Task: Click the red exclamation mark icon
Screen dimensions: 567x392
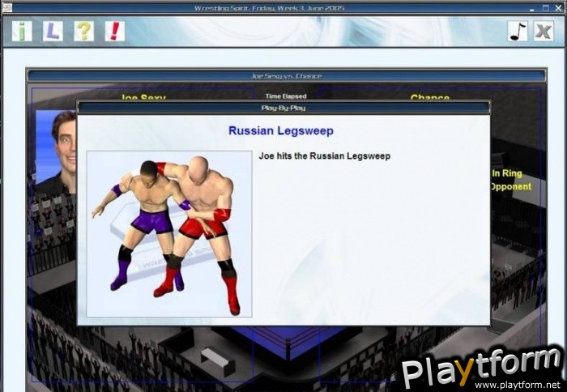Action: [115, 31]
